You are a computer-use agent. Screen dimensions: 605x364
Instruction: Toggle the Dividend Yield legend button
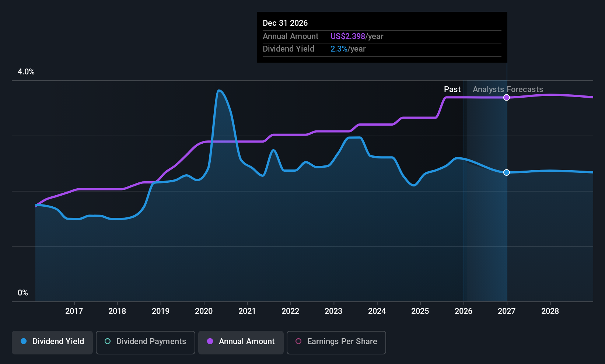pyautogui.click(x=52, y=342)
